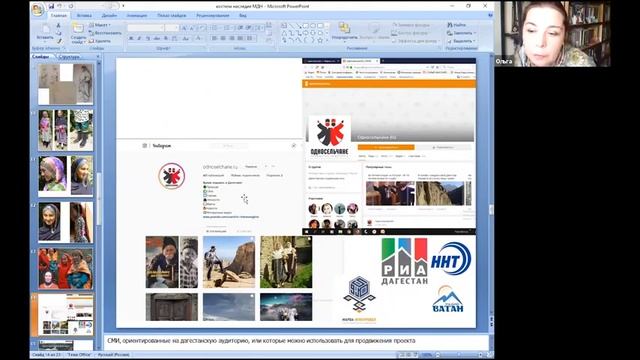Click the Align text left icon
The image size is (640, 360).
point(215,38)
